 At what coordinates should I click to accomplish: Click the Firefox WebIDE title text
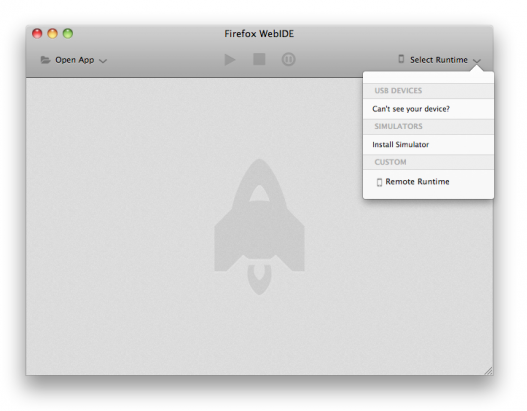point(259,34)
